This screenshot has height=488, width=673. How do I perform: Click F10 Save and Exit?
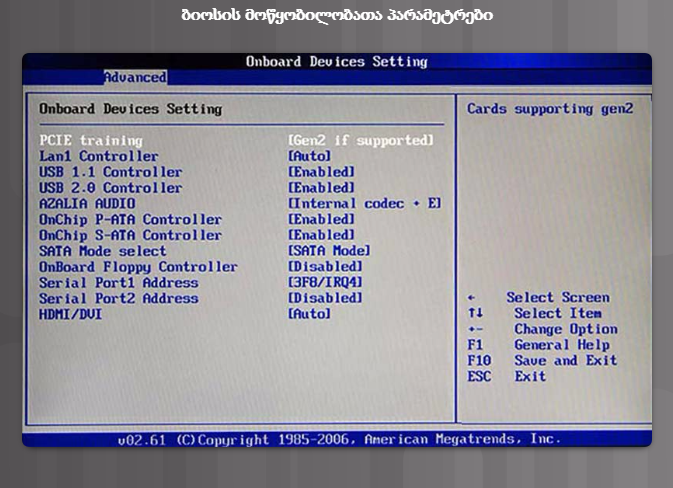click(x=542, y=360)
